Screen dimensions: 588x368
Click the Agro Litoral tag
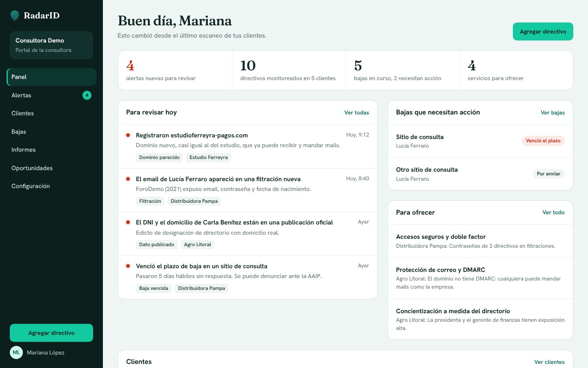tap(198, 245)
